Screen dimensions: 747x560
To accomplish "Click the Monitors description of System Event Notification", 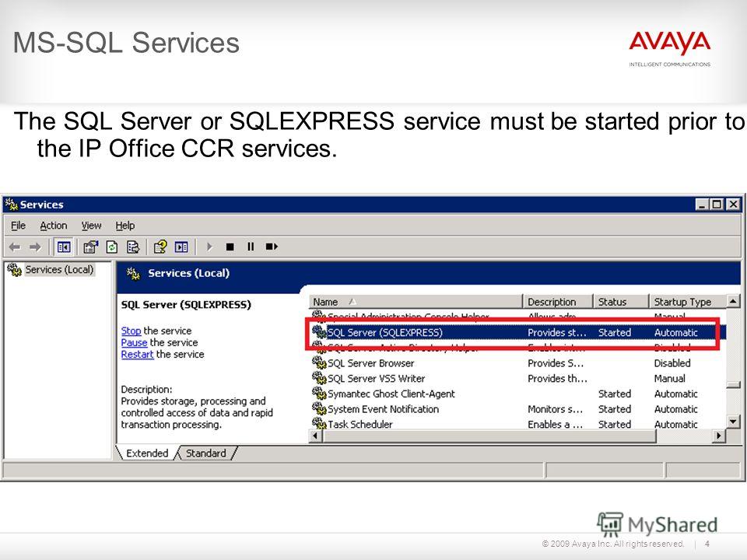I will (x=555, y=408).
